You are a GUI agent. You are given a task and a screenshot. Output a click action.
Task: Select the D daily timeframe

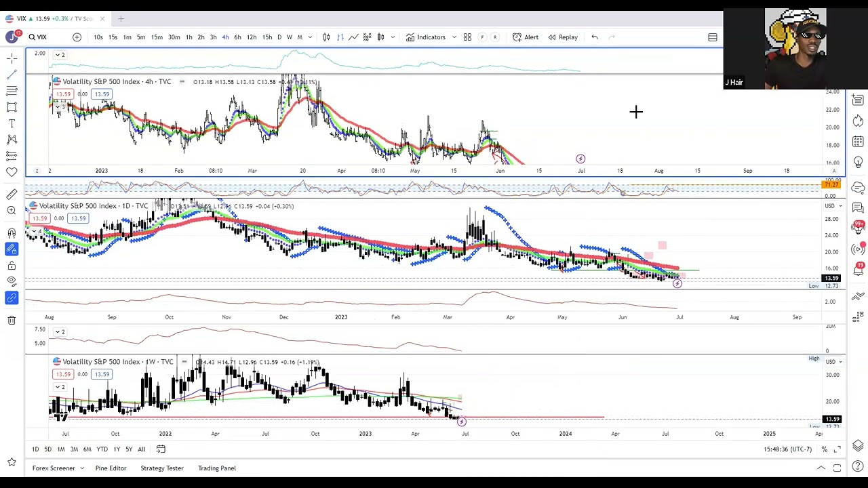(279, 37)
